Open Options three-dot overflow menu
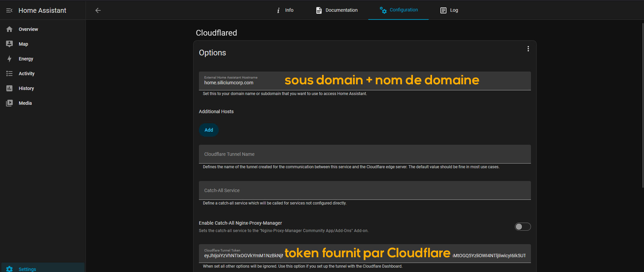Viewport: 644px width, 272px height. tap(528, 49)
